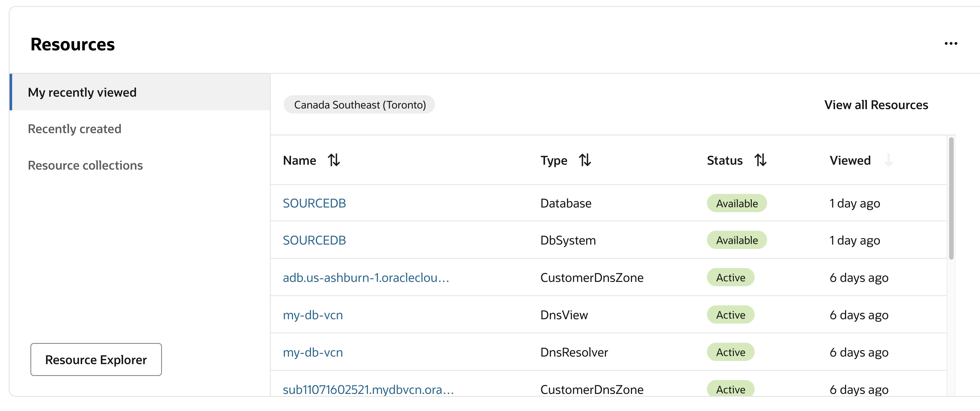Sort table by Type column arrows
The height and width of the screenshot is (411, 980).
[585, 160]
